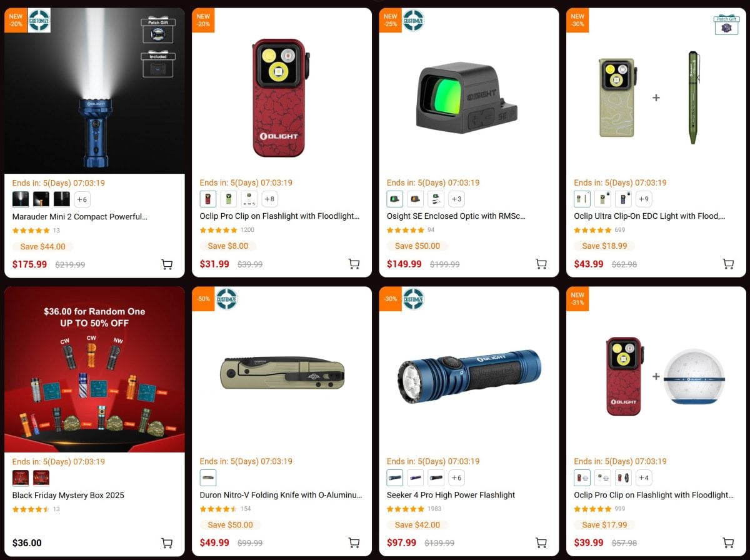
Task: Add Duron Nitro-V Folding Knife to cart
Action: 354,543
